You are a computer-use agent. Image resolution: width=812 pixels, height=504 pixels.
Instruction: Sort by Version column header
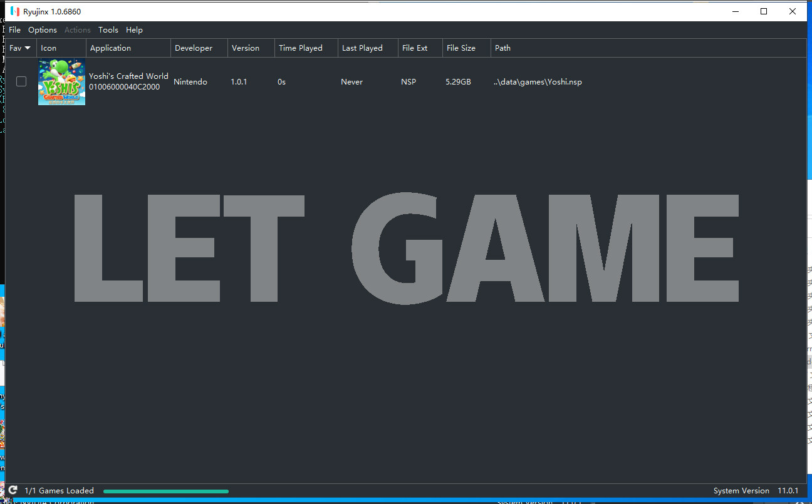(246, 48)
